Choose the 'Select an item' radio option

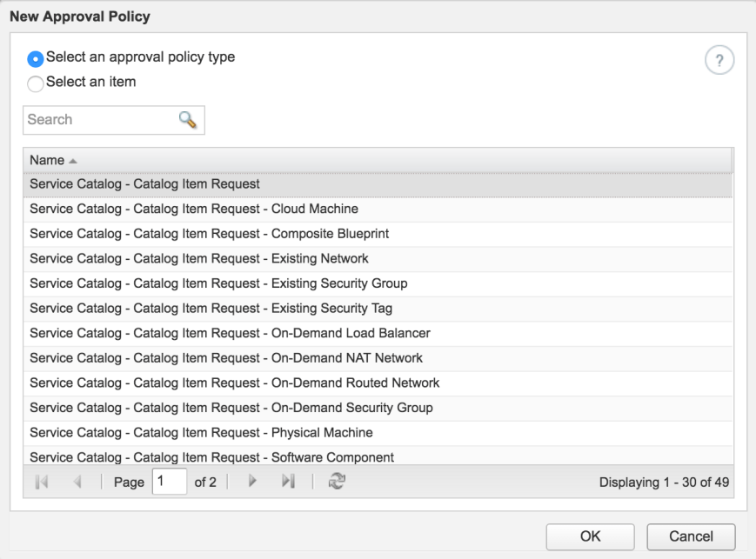(x=36, y=83)
